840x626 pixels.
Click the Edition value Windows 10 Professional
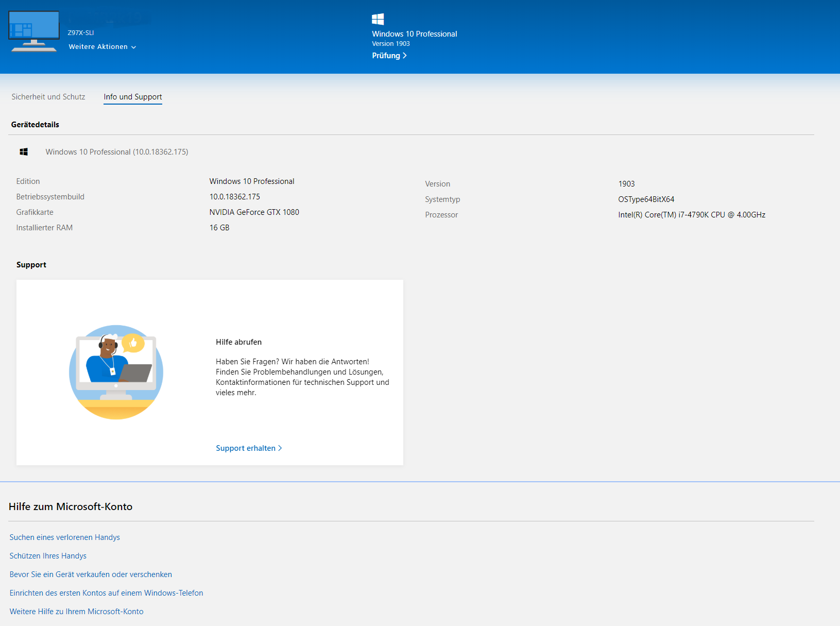pyautogui.click(x=252, y=181)
